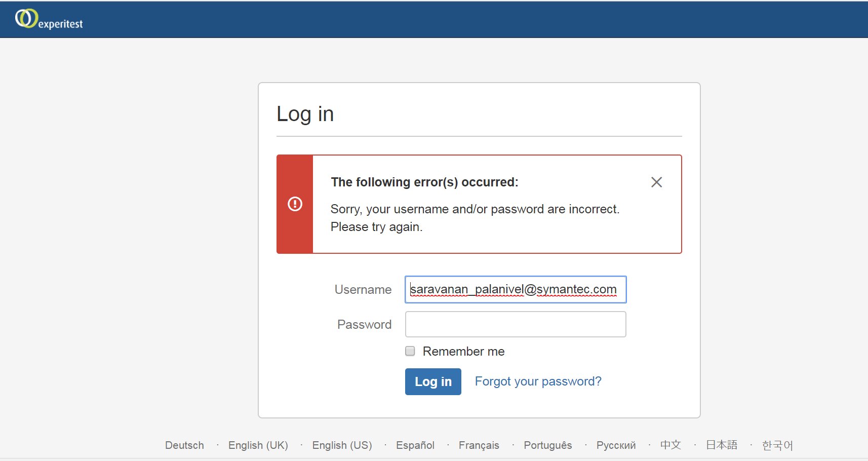Switch language to Deutsch
Screen dimensions: 868x461
click(x=184, y=445)
